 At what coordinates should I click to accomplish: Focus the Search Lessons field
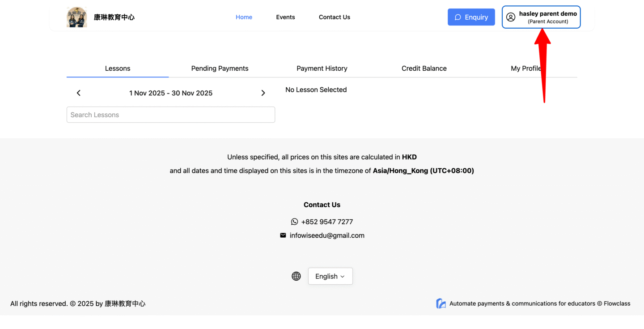tap(171, 115)
